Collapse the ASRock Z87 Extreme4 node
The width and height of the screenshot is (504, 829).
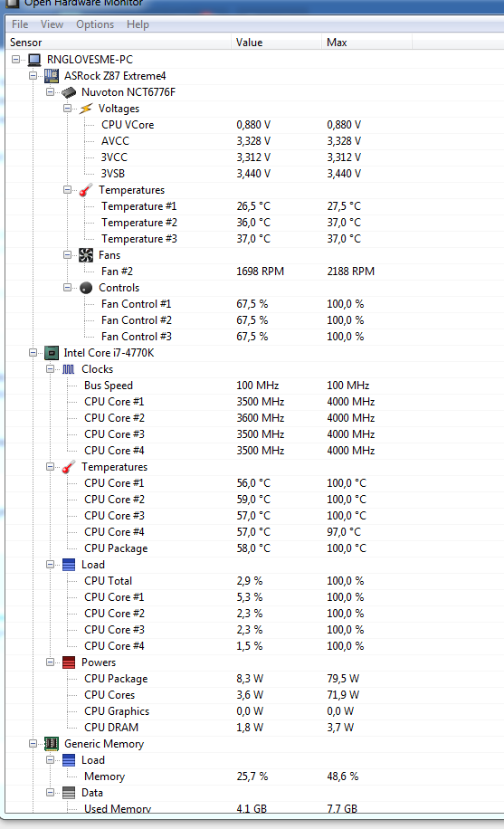[x=33, y=76]
